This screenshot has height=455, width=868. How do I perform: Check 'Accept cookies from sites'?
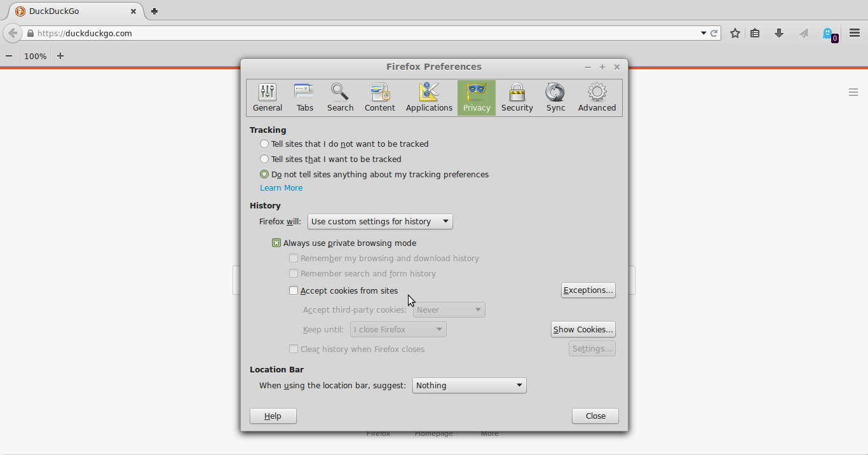point(294,290)
